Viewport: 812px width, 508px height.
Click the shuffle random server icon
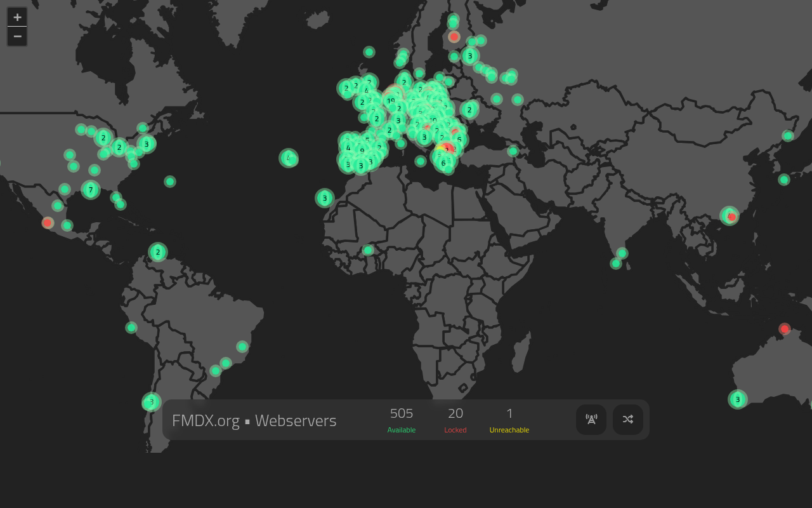pyautogui.click(x=628, y=420)
